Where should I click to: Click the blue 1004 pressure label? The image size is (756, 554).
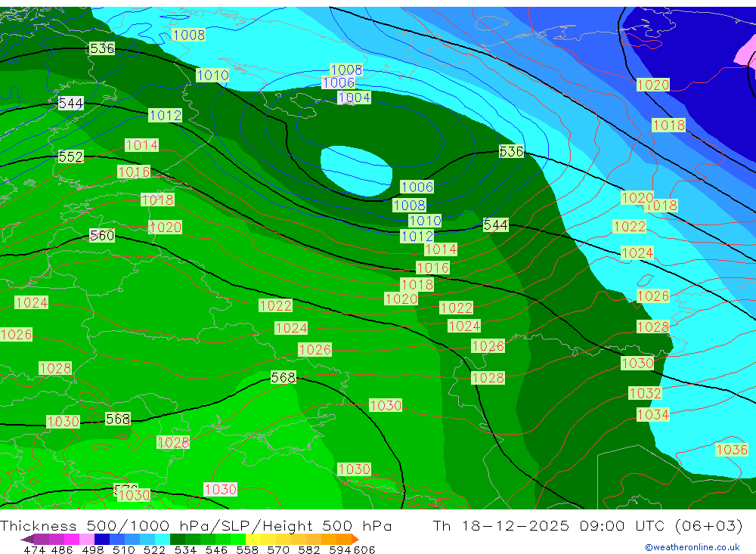354,97
